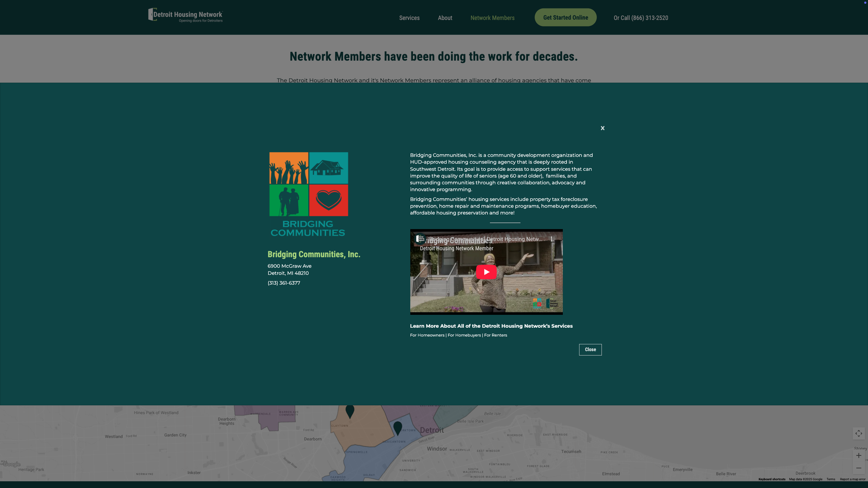This screenshot has width=868, height=488.
Task: Click the YouTube channel avatar icon
Action: point(420,239)
